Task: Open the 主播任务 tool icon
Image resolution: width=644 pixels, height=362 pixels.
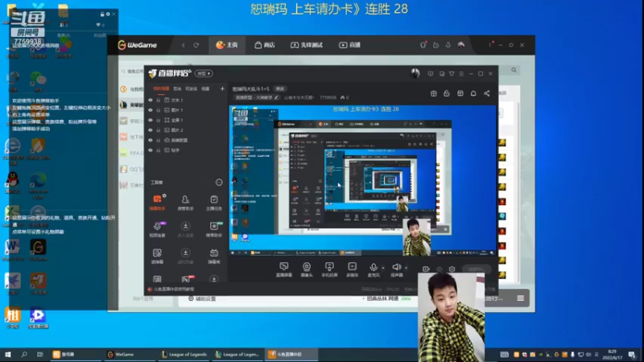Action: [213, 203]
